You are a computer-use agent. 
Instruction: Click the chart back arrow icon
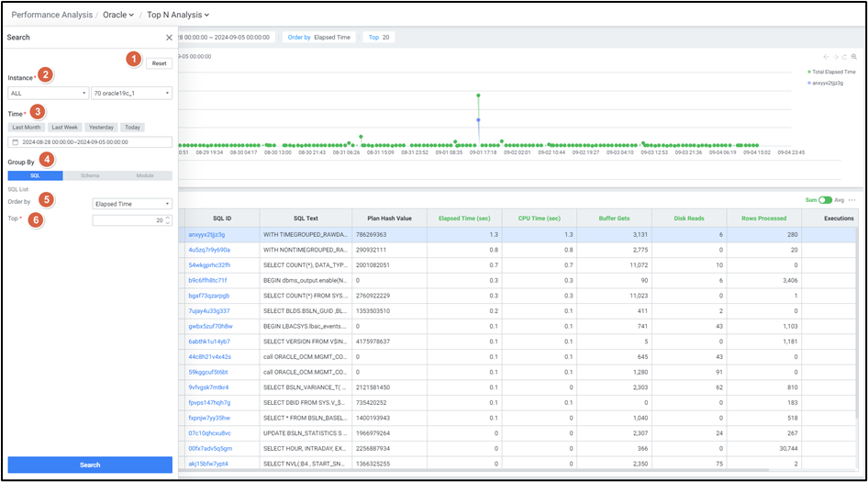point(826,57)
